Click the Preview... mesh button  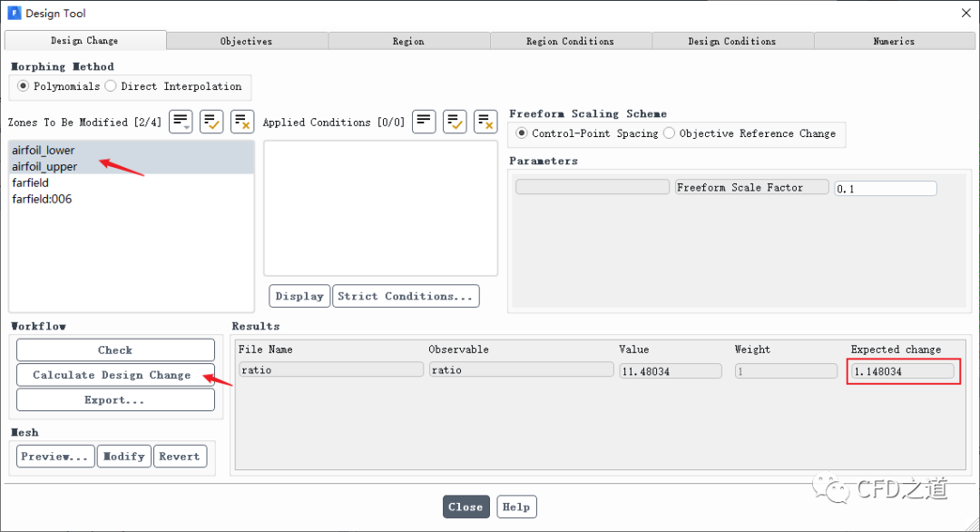pos(55,456)
